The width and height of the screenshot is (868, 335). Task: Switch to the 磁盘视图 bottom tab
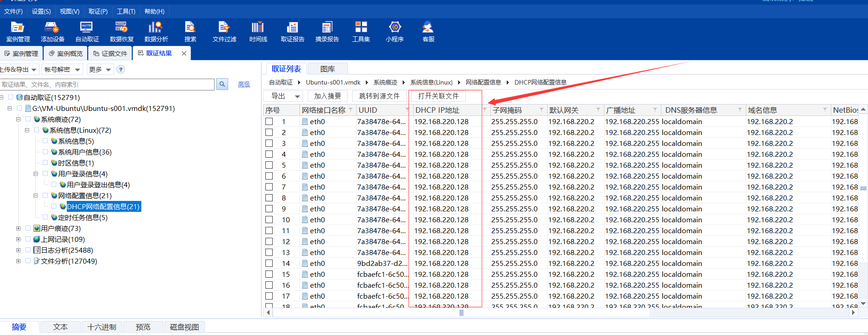point(185,327)
